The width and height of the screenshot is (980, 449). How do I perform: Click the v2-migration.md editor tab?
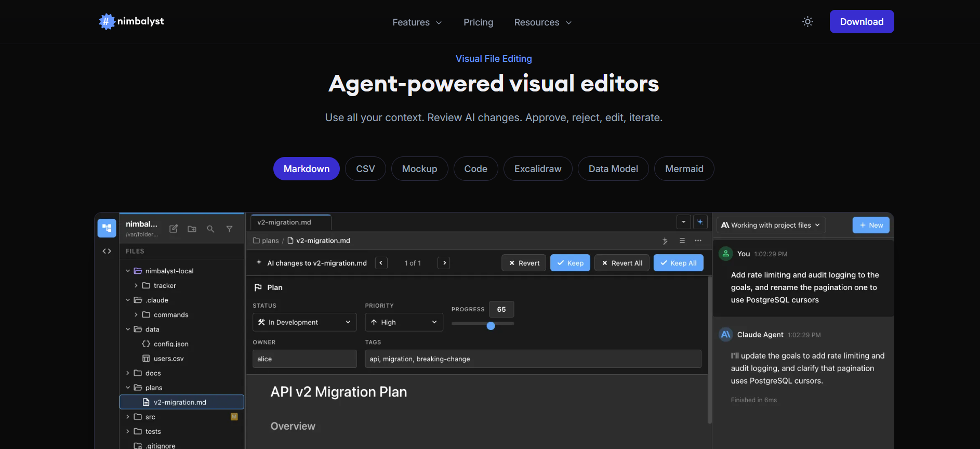click(285, 222)
